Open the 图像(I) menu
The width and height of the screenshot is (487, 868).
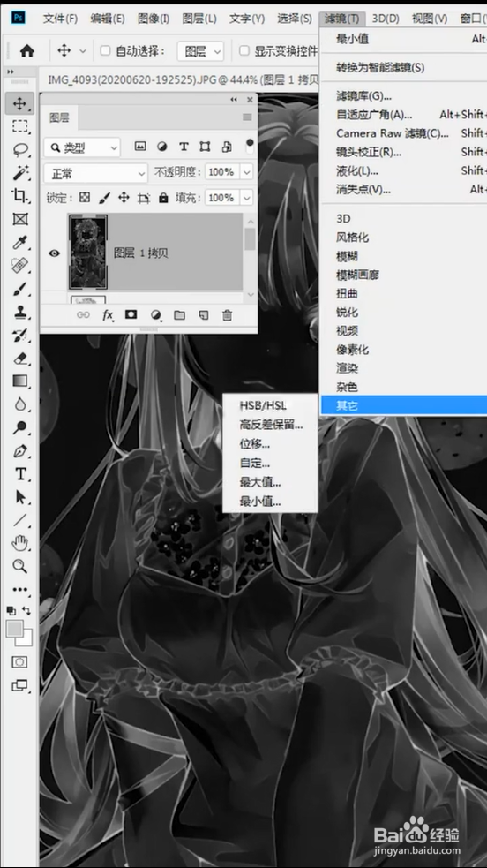coord(154,19)
